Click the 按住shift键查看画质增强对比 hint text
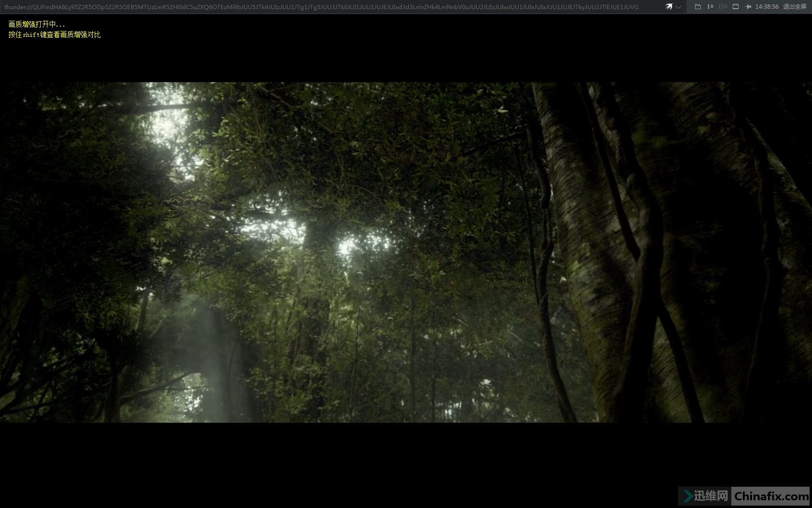 [x=55, y=35]
